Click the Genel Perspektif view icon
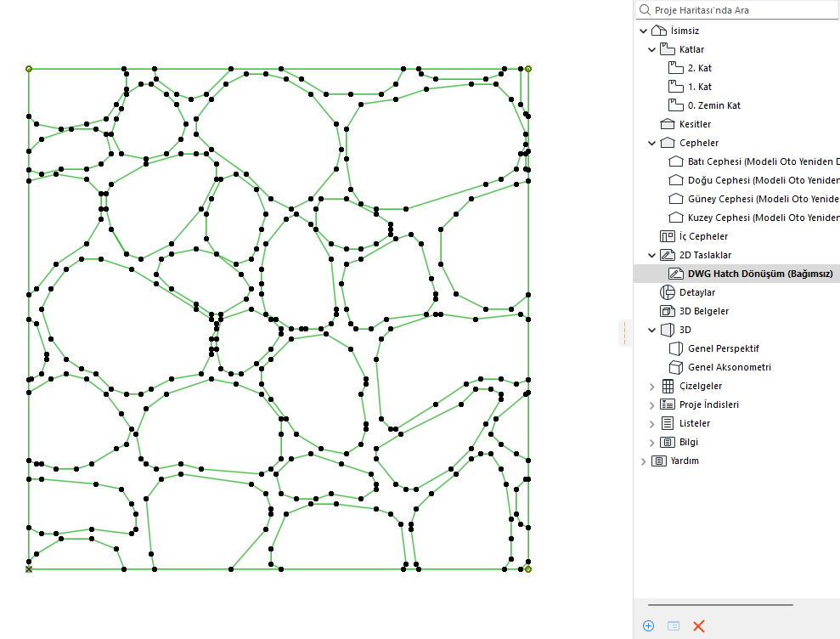The height and width of the screenshot is (639, 840). pyautogui.click(x=675, y=348)
